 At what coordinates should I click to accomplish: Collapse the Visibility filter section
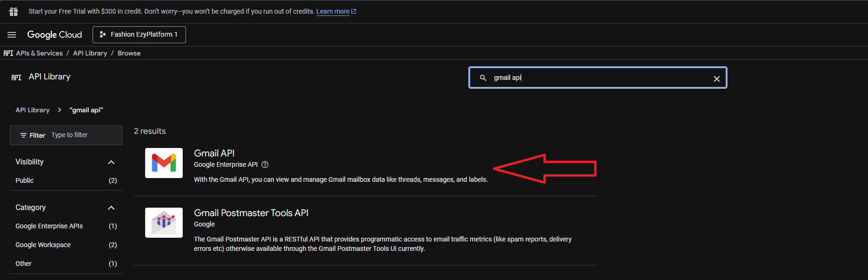111,162
